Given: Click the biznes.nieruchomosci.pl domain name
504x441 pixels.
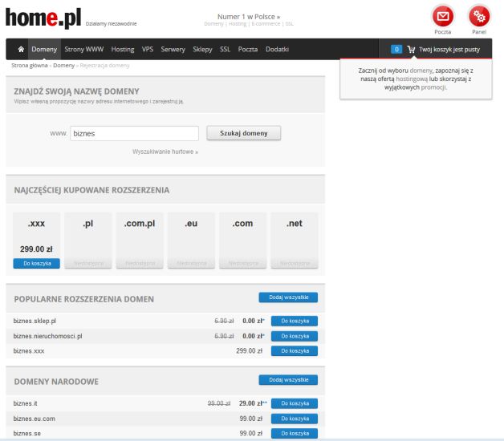Looking at the screenshot, I should [47, 336].
